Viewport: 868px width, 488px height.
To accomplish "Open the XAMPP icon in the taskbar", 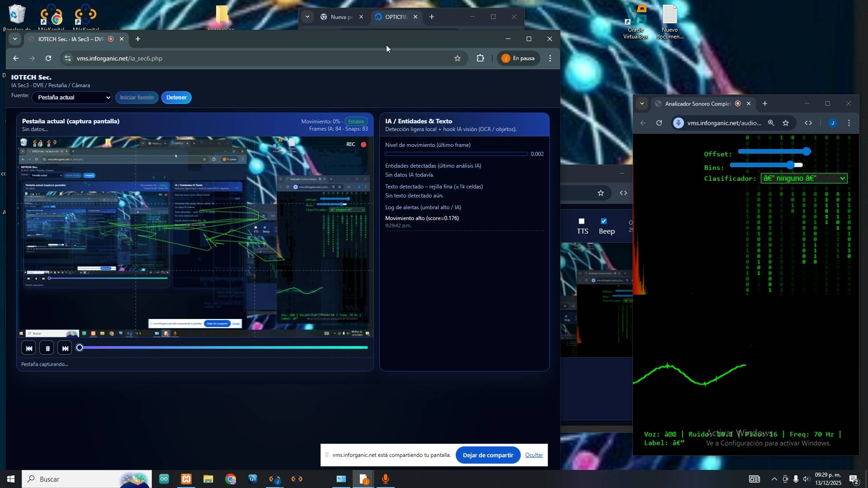I will point(186,479).
